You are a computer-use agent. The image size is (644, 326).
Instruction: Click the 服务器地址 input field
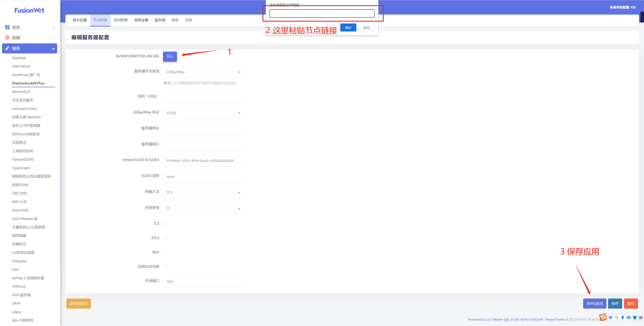203,129
